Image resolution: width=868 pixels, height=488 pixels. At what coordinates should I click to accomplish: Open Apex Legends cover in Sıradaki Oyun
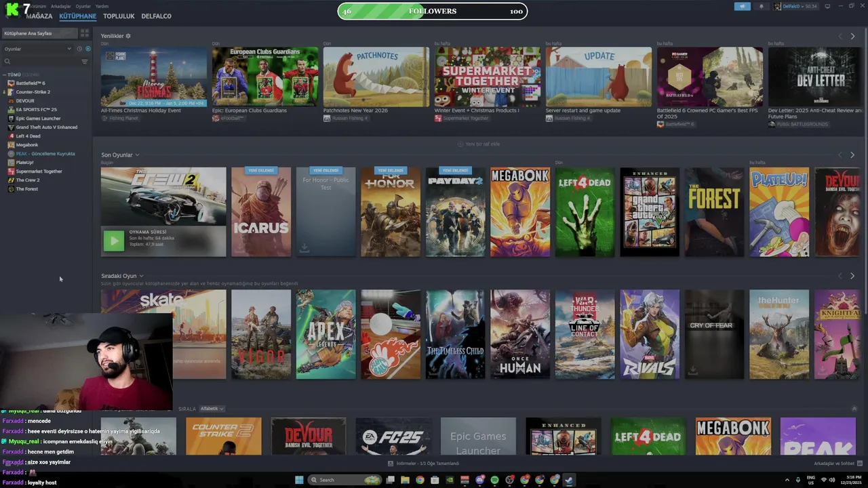pyautogui.click(x=325, y=334)
